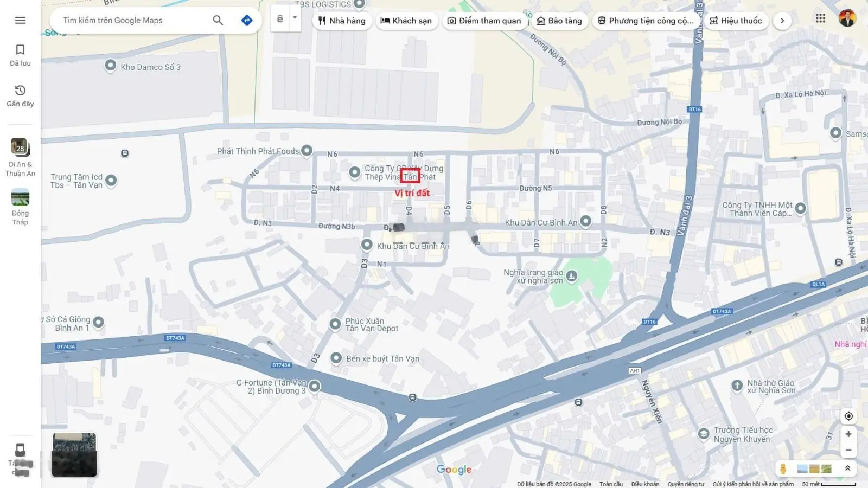Open the Đồng Tháp recent item
This screenshot has width=868, height=488.
(20, 207)
